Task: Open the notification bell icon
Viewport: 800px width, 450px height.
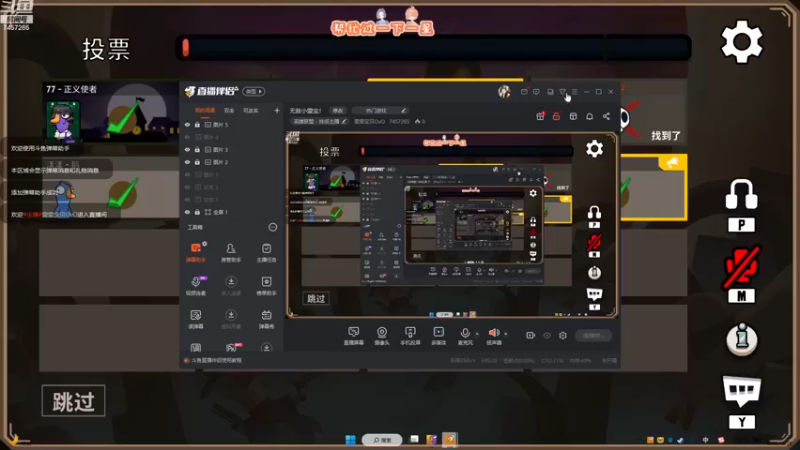Action: (x=590, y=116)
